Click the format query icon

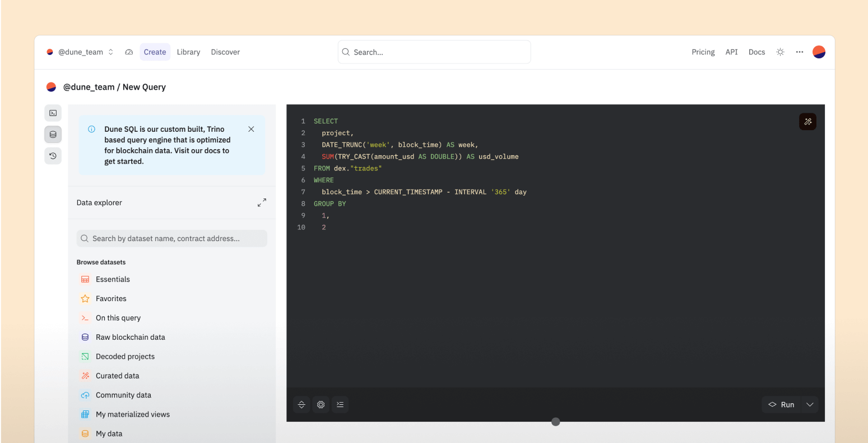tap(340, 404)
